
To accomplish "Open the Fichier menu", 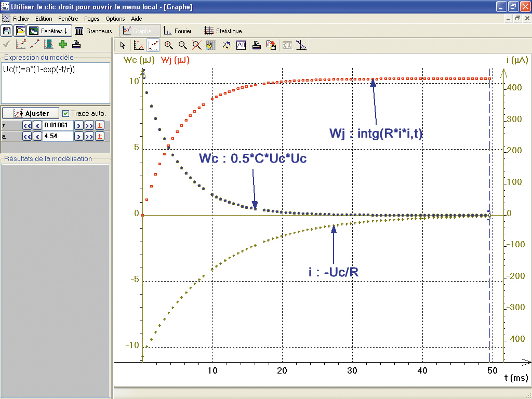I will tap(21, 19).
